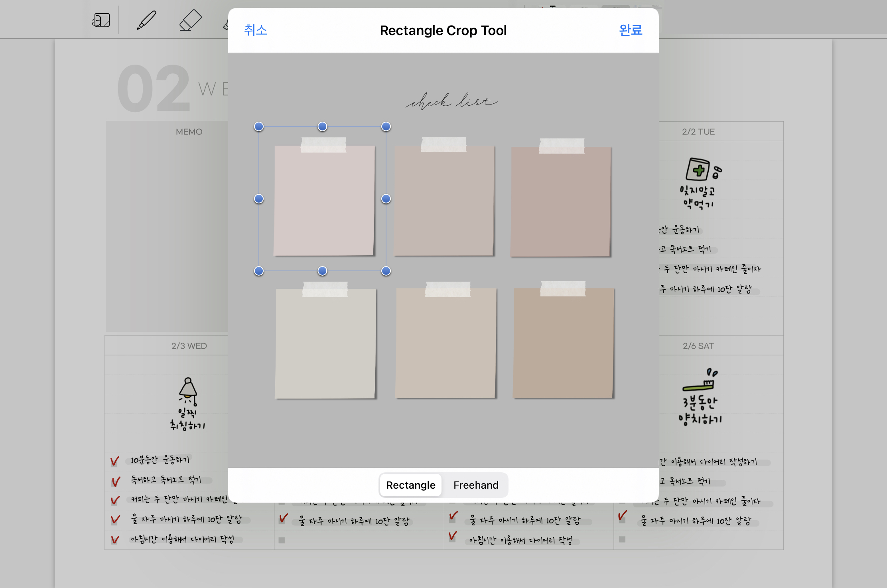
Task: Click the read-mode page icon in toolbar
Action: click(x=101, y=20)
